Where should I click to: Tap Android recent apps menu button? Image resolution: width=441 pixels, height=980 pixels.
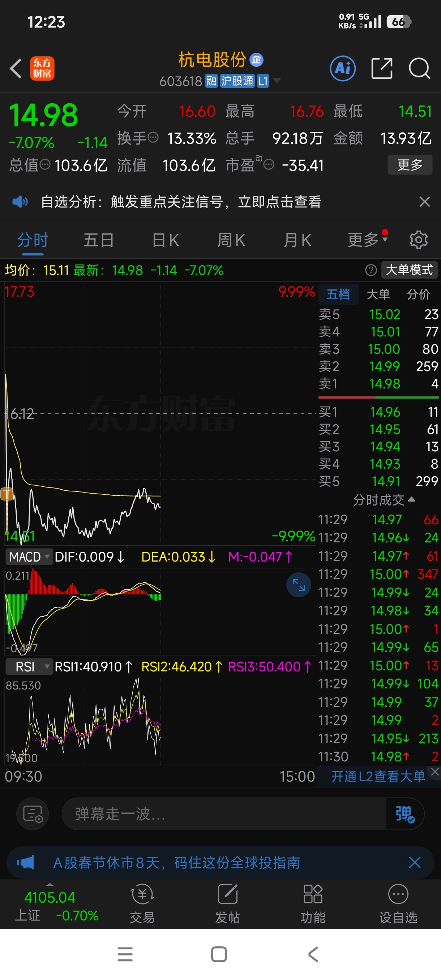[x=125, y=954]
